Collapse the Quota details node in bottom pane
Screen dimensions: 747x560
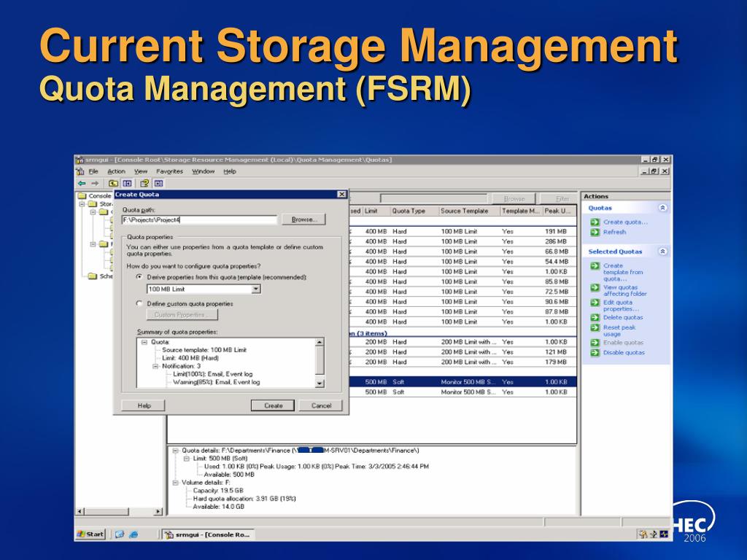coord(175,451)
